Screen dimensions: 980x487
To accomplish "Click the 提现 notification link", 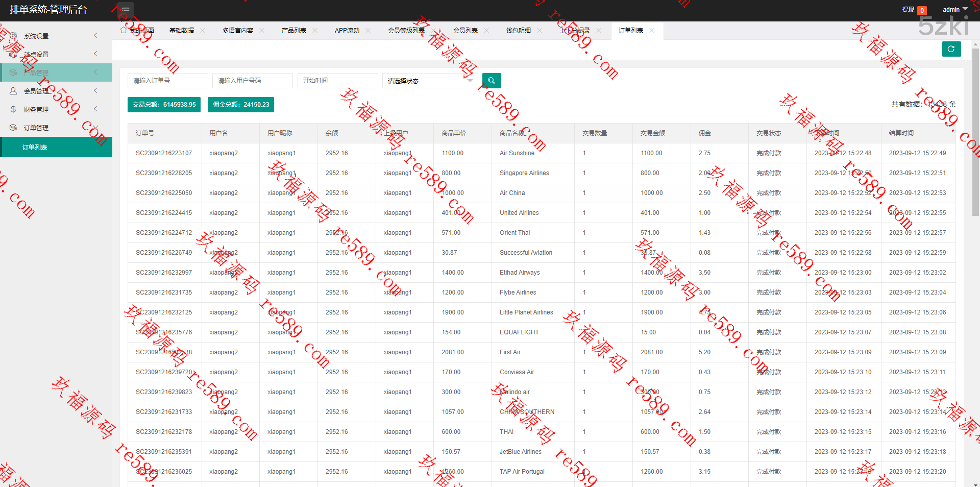I will pos(908,10).
